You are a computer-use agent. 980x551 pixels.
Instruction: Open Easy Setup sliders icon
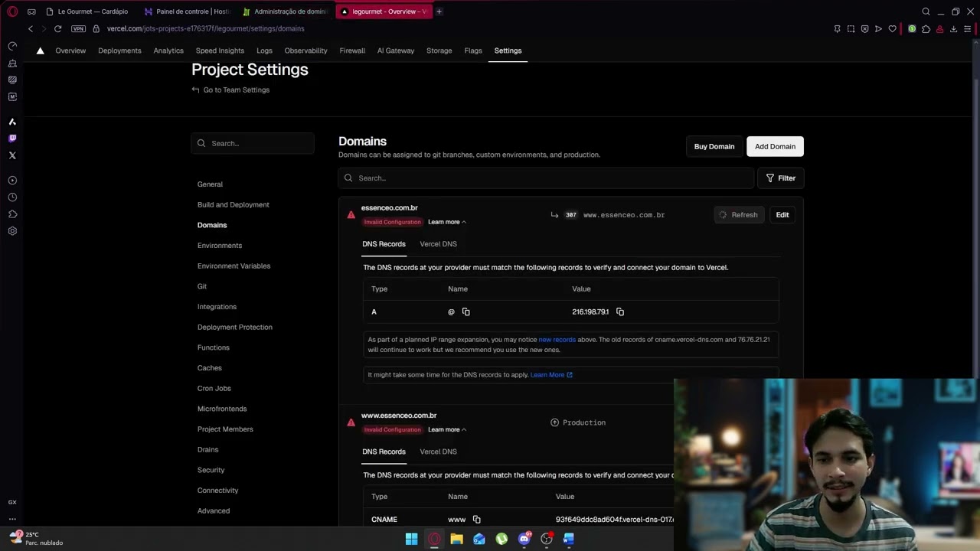[967, 29]
